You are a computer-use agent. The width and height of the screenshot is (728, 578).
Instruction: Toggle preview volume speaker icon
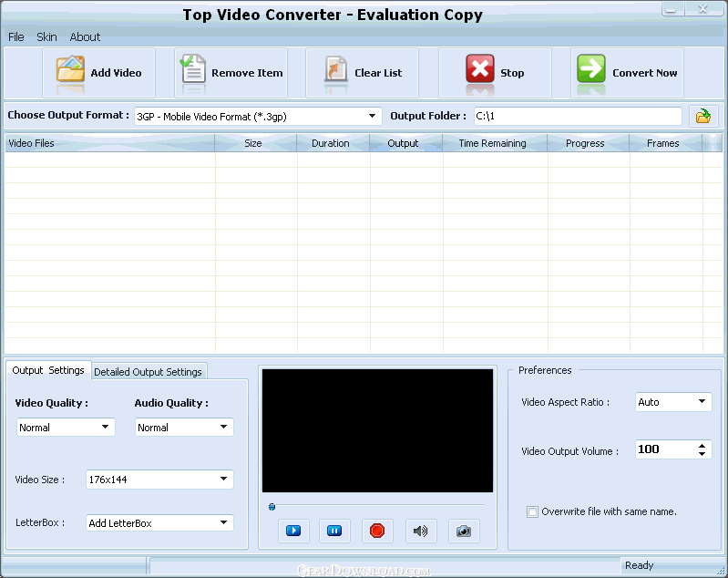pos(421,531)
